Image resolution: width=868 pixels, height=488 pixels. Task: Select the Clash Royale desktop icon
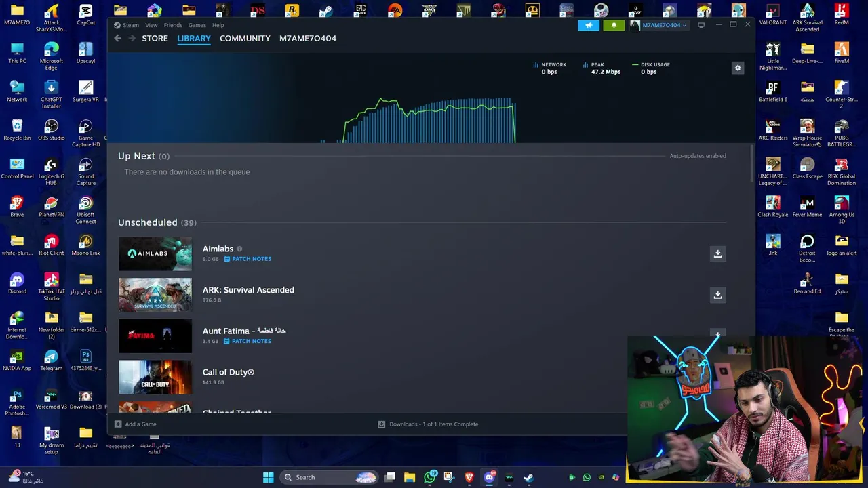[773, 207]
